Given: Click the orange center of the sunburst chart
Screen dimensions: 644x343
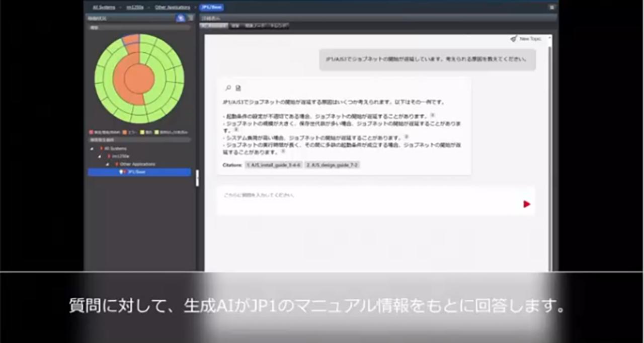Looking at the screenshot, I should (x=139, y=79).
